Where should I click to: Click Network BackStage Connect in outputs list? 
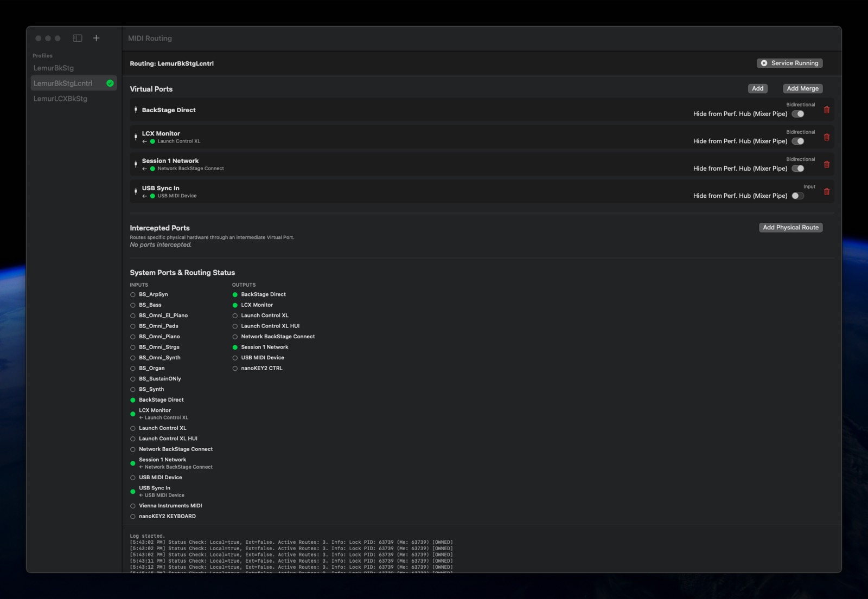click(278, 337)
